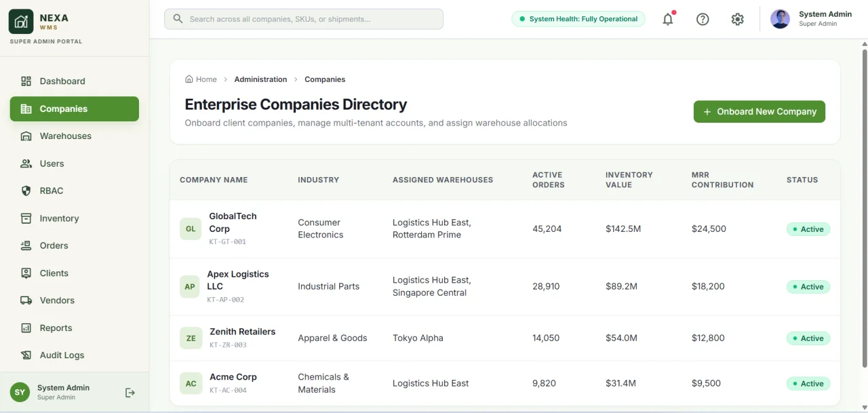
Task: Open the Users sidebar section
Action: tap(75, 163)
